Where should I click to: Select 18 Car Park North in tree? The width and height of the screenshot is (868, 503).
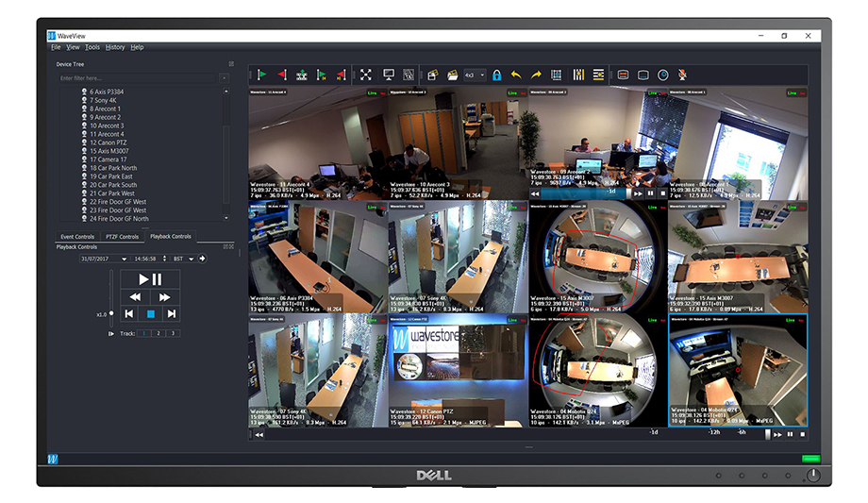coord(113,168)
